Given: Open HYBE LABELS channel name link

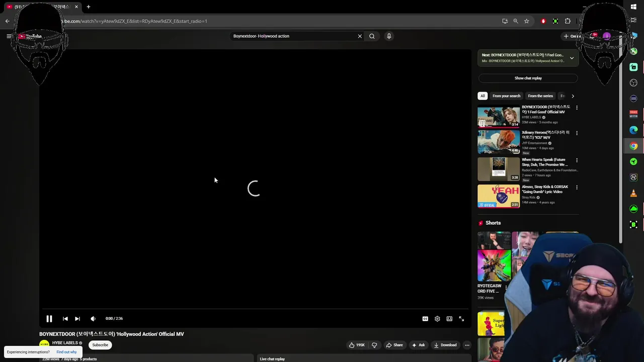Looking at the screenshot, I should click(65, 343).
